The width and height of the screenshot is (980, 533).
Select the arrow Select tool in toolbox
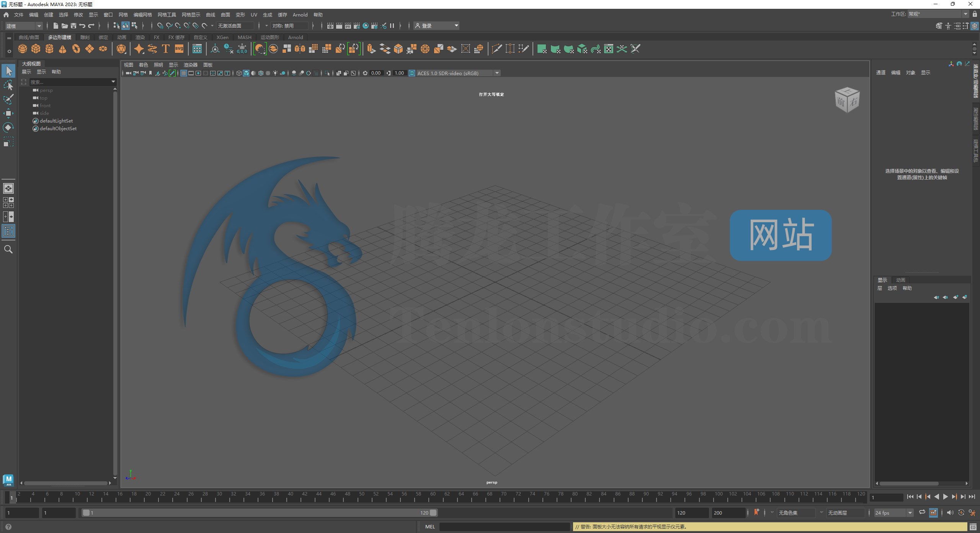[x=8, y=71]
